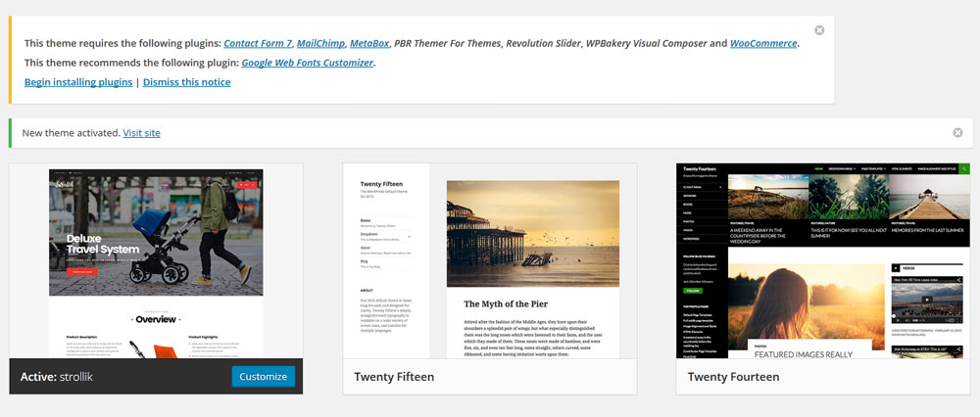Click the 'Overview' heading in strollik preview

click(155, 319)
